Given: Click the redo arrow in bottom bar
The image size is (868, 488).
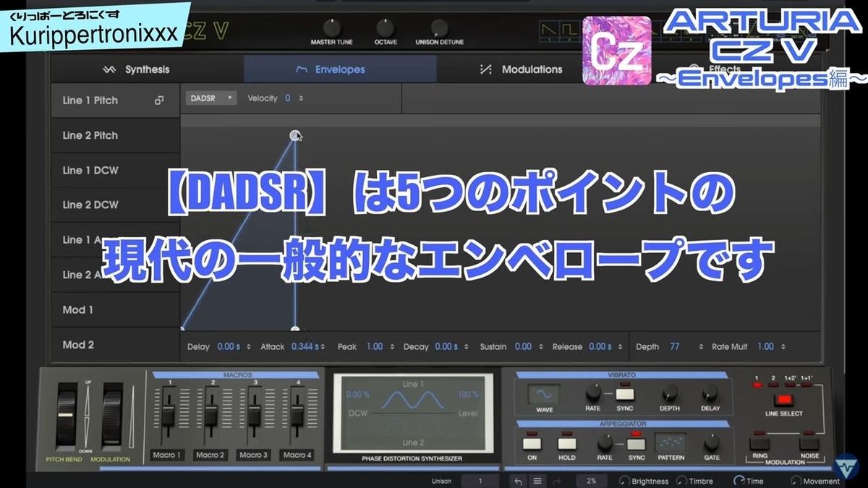Looking at the screenshot, I should pos(556,481).
